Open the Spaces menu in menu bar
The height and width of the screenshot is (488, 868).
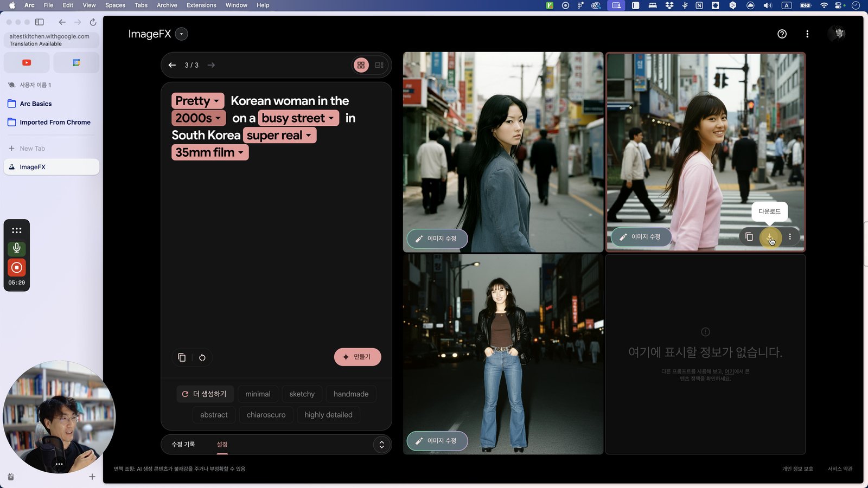click(115, 5)
